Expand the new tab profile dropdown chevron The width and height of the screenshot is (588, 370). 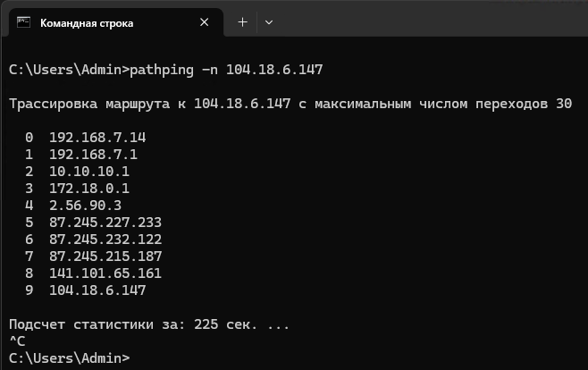[269, 22]
